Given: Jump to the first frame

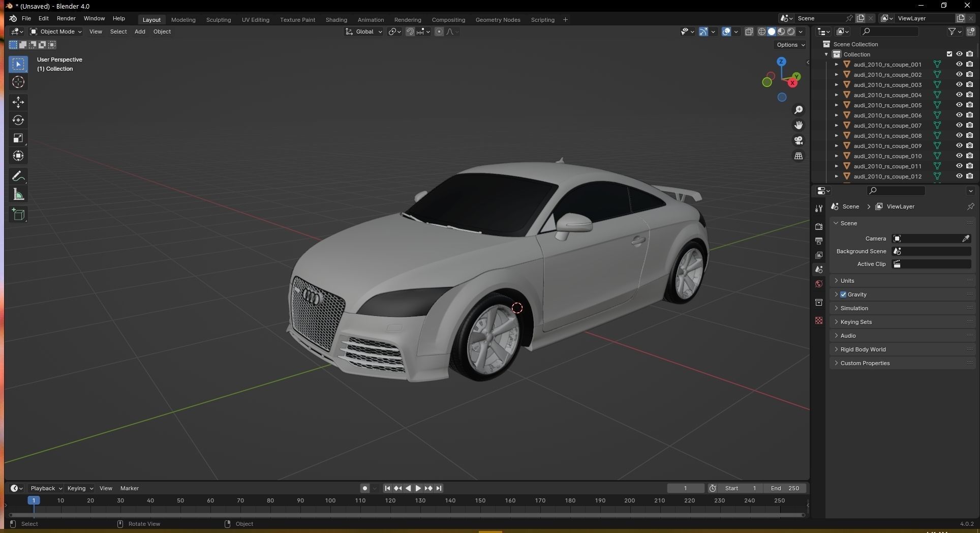Looking at the screenshot, I should [387, 488].
